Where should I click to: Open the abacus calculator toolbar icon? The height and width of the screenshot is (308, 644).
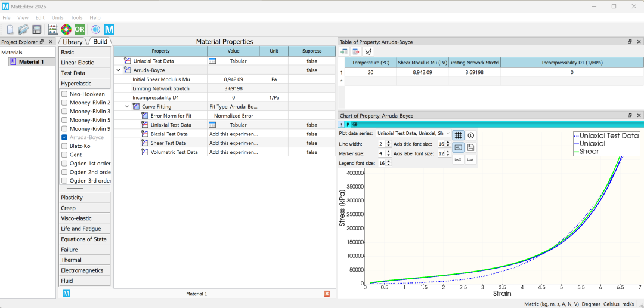pyautogui.click(x=52, y=30)
